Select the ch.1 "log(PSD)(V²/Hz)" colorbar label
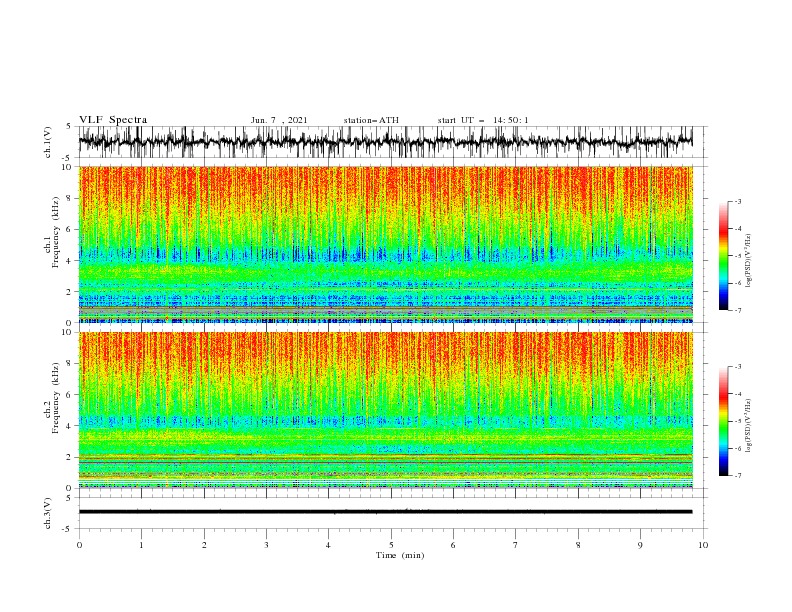The height and width of the screenshot is (612, 792). click(749, 261)
